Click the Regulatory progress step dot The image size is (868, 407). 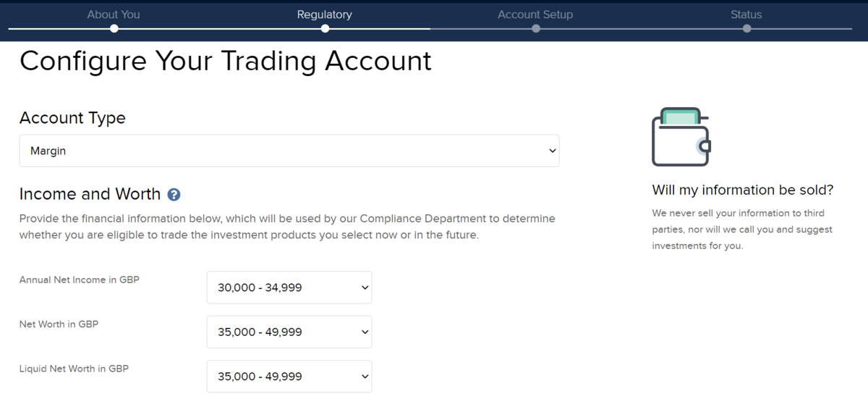[325, 29]
